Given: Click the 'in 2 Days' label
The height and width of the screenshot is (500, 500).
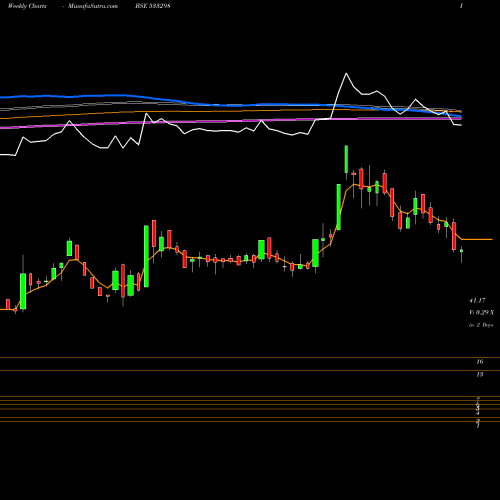Looking at the screenshot, I should tap(481, 325).
